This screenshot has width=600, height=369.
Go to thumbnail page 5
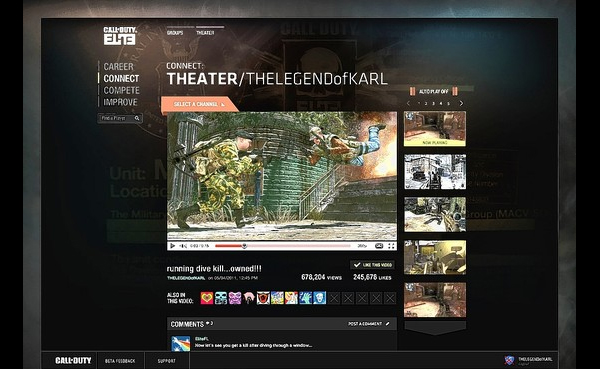click(448, 103)
